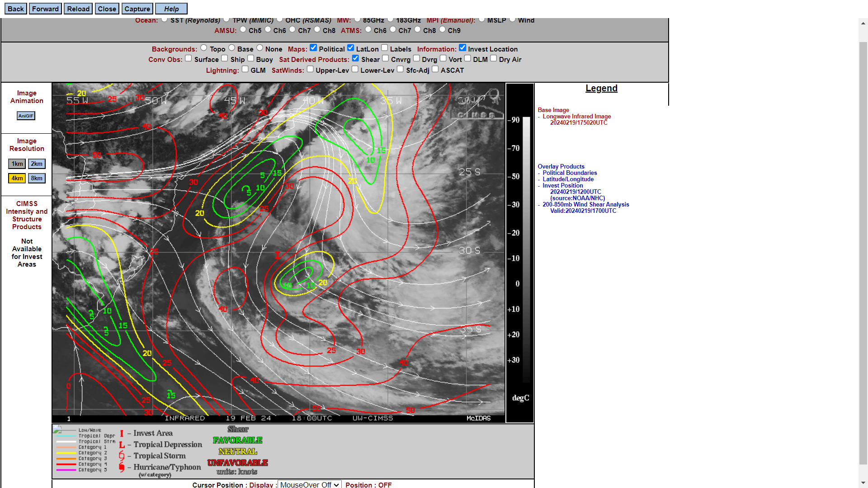This screenshot has width=868, height=488.
Task: Select 4km image resolution
Action: [x=17, y=178]
